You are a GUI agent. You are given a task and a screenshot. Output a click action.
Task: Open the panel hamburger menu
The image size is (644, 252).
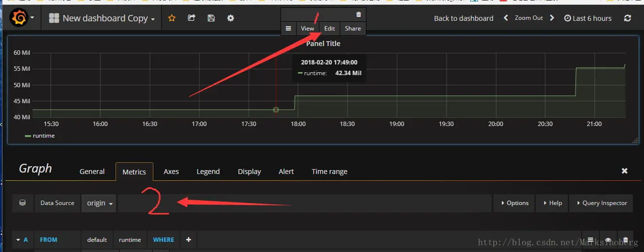click(x=288, y=29)
